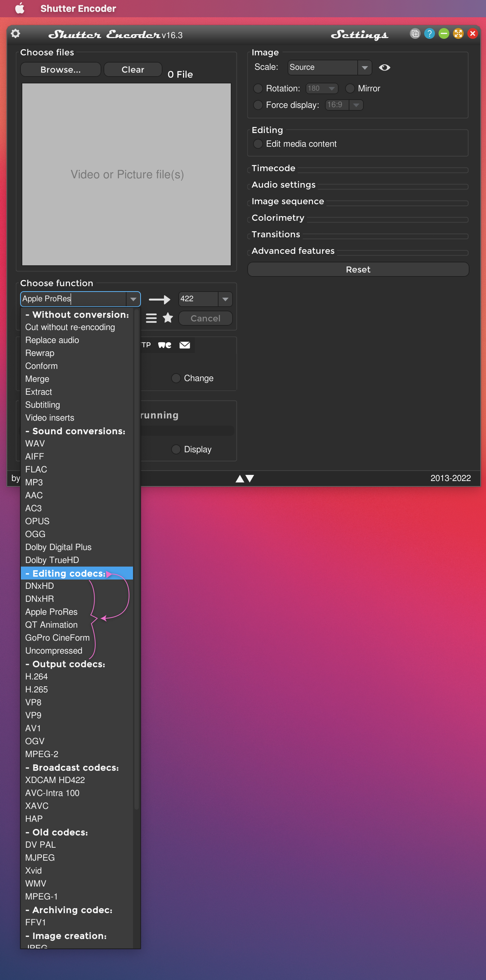Choose MJPEG old codec
The image size is (486, 980).
77,857
